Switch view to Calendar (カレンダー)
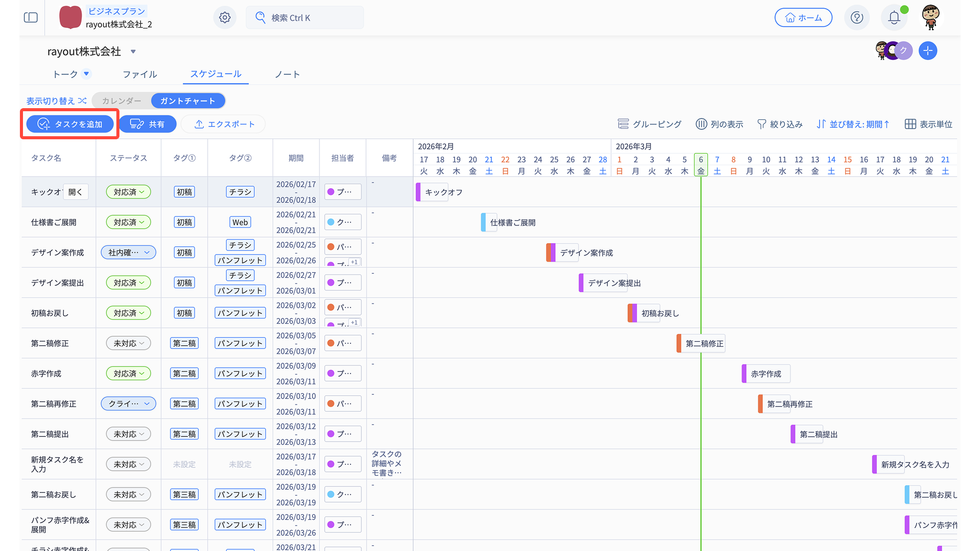The height and width of the screenshot is (551, 980). pyautogui.click(x=121, y=101)
